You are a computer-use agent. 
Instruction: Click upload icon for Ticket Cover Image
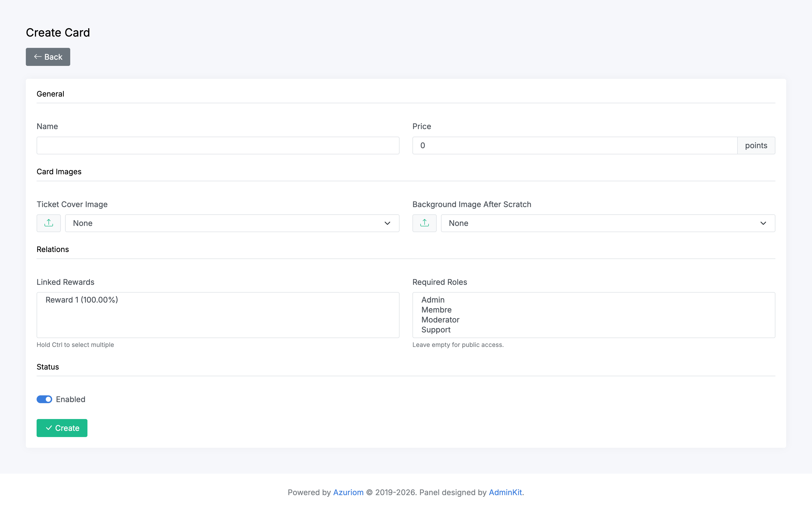(48, 223)
